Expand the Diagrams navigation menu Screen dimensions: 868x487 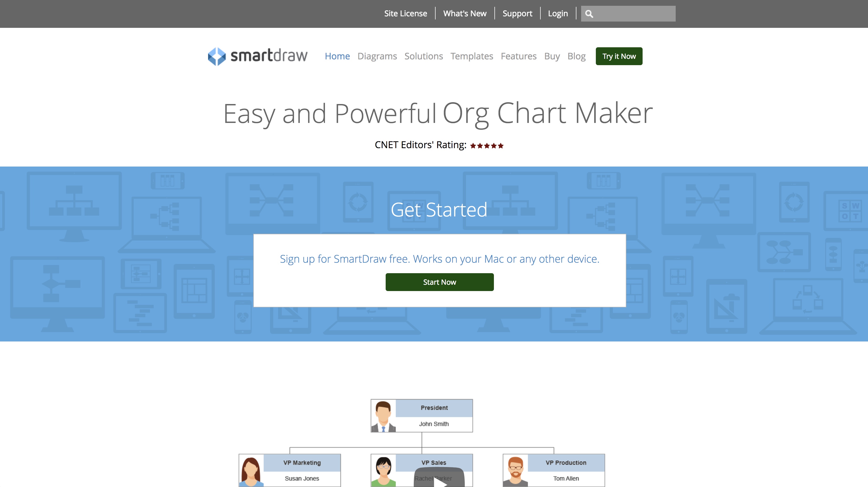(x=377, y=55)
